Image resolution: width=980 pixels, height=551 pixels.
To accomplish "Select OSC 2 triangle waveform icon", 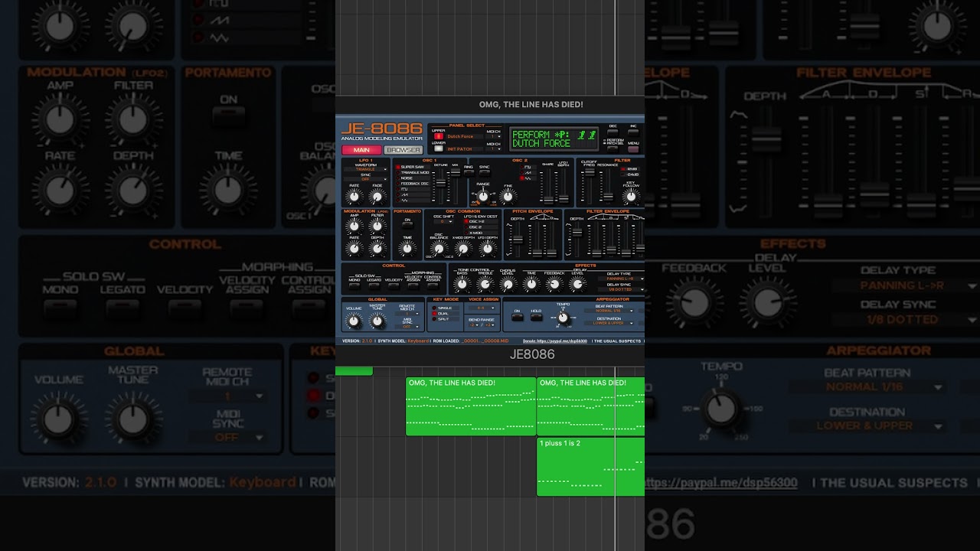I will pos(528,178).
